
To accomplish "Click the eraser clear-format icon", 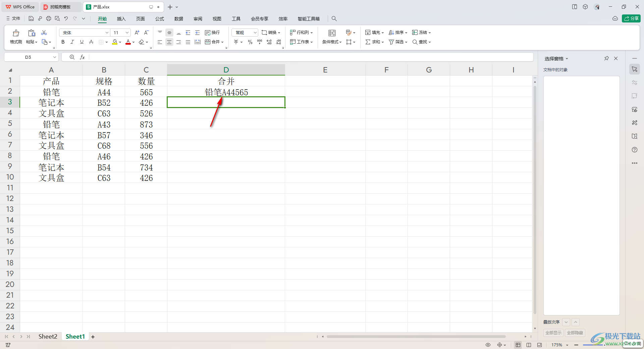I will 142,42.
